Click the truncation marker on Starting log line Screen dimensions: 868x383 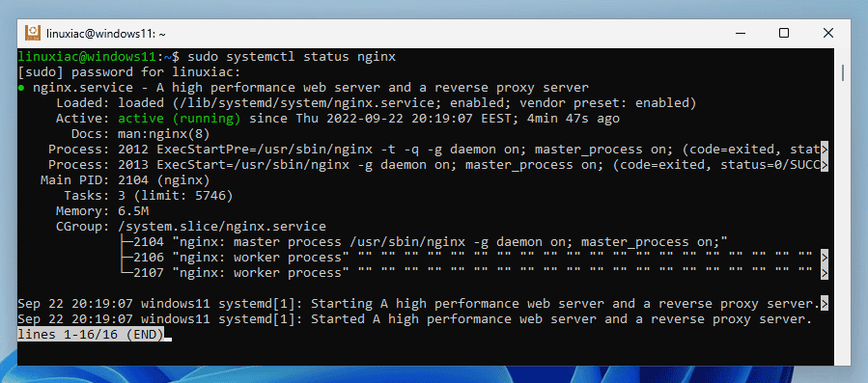(825, 304)
